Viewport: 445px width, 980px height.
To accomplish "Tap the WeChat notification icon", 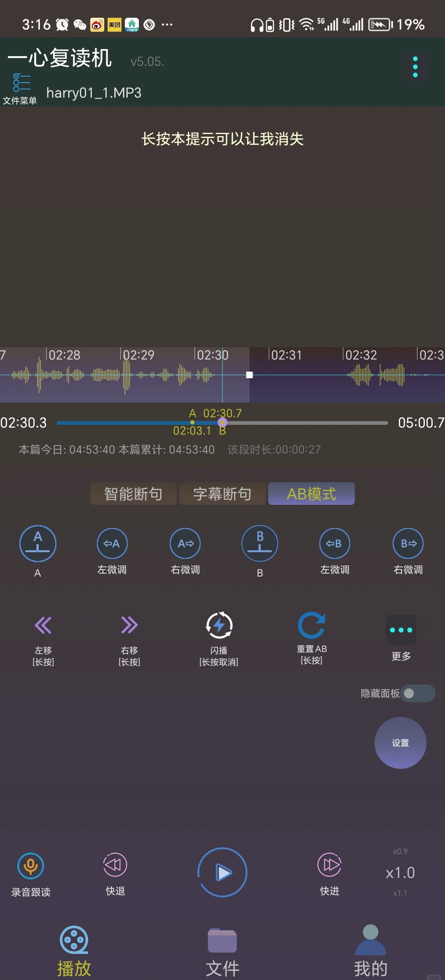I will [80, 25].
